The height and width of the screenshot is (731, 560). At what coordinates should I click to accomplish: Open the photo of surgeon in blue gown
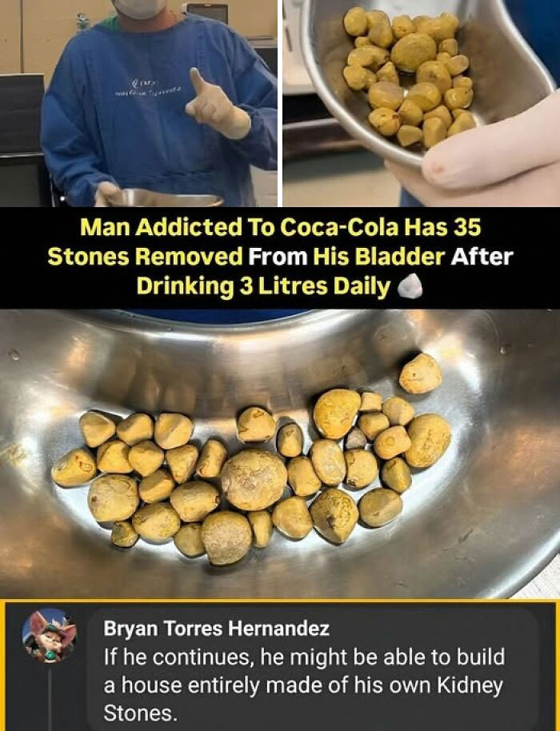138,103
